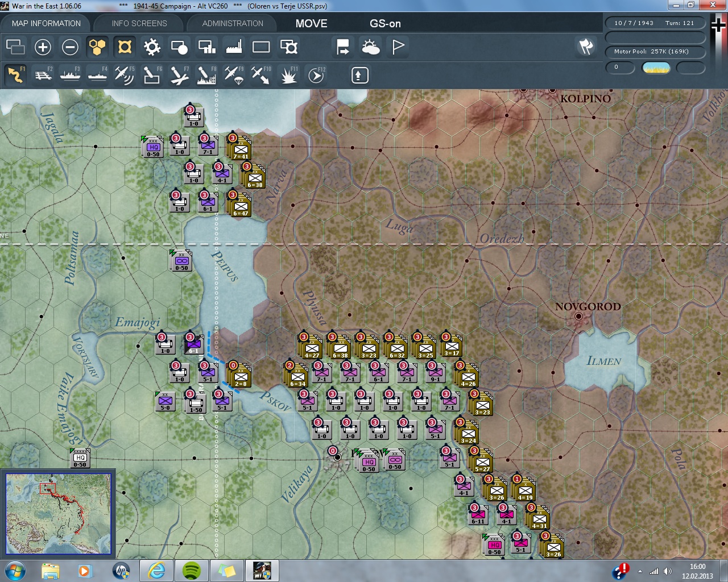Toggle the empty rectangle overlay icon
The height and width of the screenshot is (582, 728).
point(261,47)
